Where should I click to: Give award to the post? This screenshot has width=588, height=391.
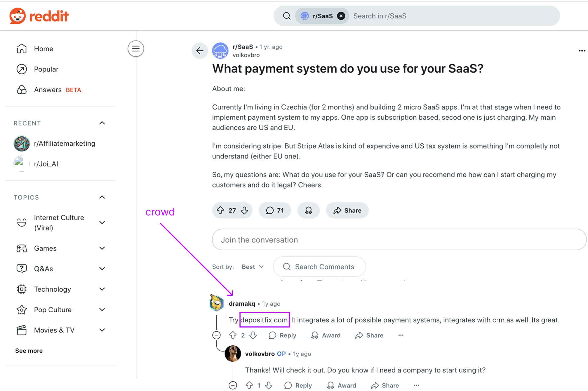pyautogui.click(x=308, y=210)
